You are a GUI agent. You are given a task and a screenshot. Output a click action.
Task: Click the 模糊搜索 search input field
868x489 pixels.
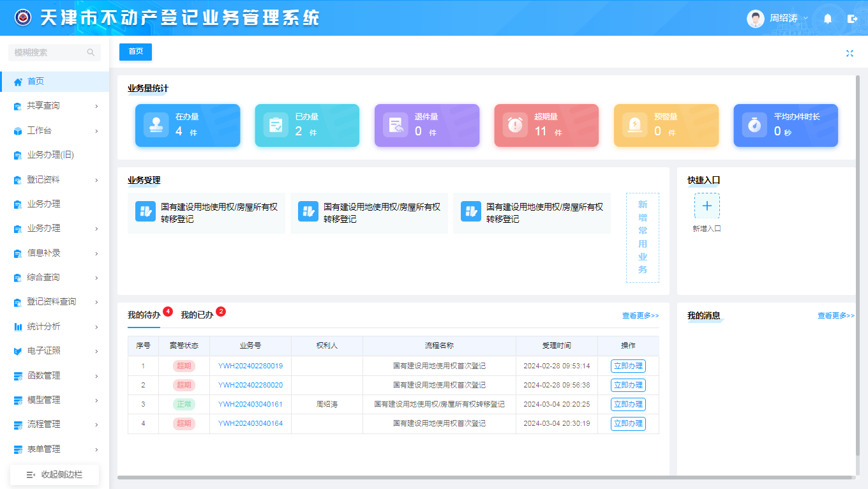tap(48, 52)
